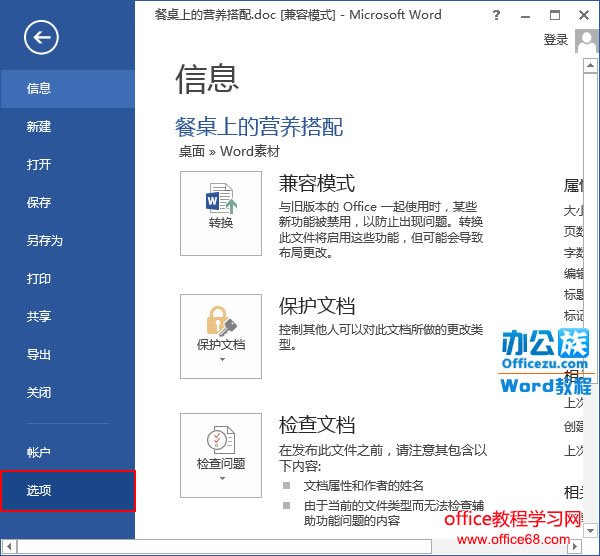The image size is (600, 556).
Task: Click the 兼容模式 heading
Action: point(317,183)
